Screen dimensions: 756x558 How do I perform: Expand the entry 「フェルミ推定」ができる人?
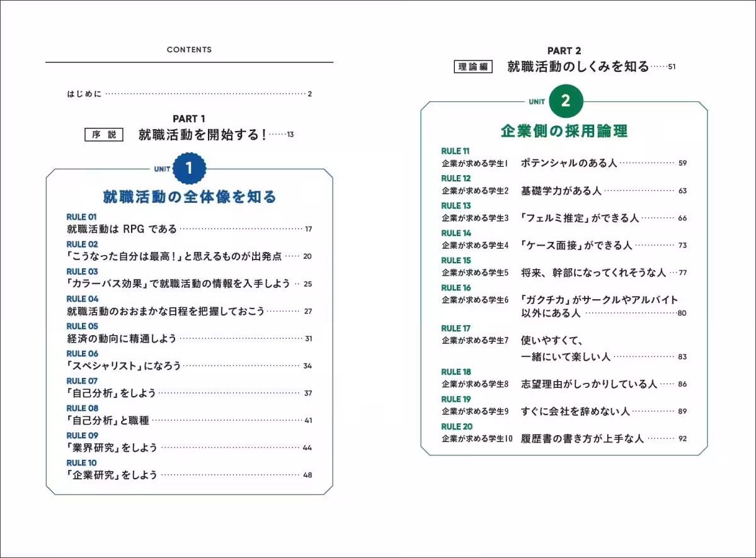(x=578, y=217)
